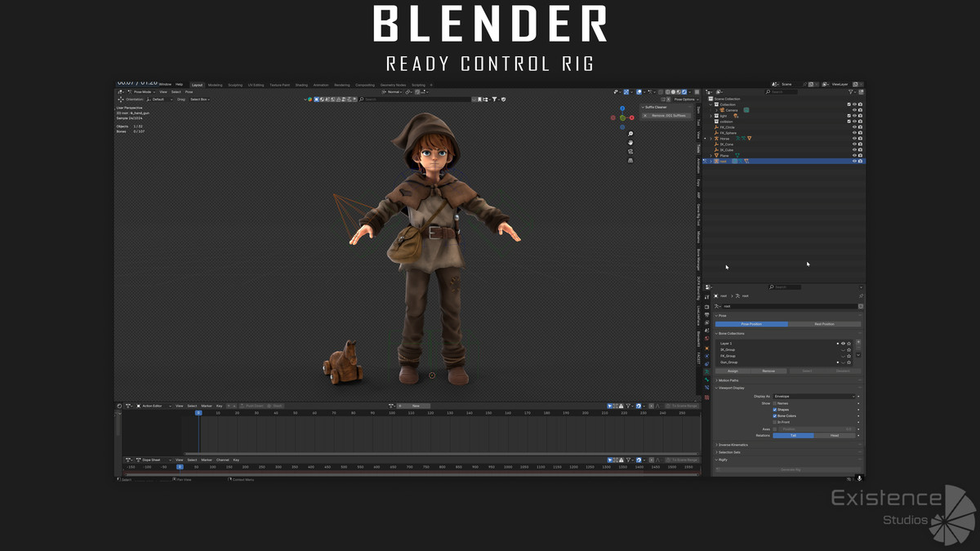Click the Scene name field
The width and height of the screenshot is (980, 551).
[791, 84]
